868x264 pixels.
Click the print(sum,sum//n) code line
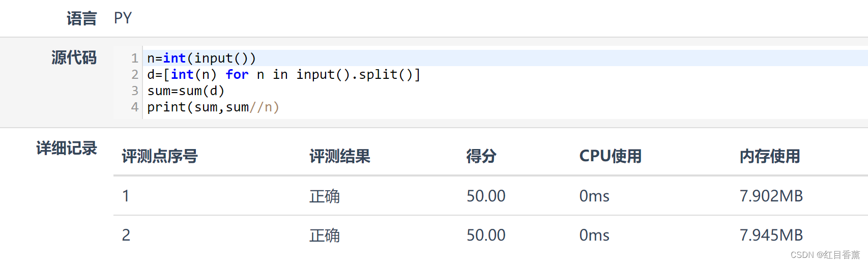coord(213,107)
